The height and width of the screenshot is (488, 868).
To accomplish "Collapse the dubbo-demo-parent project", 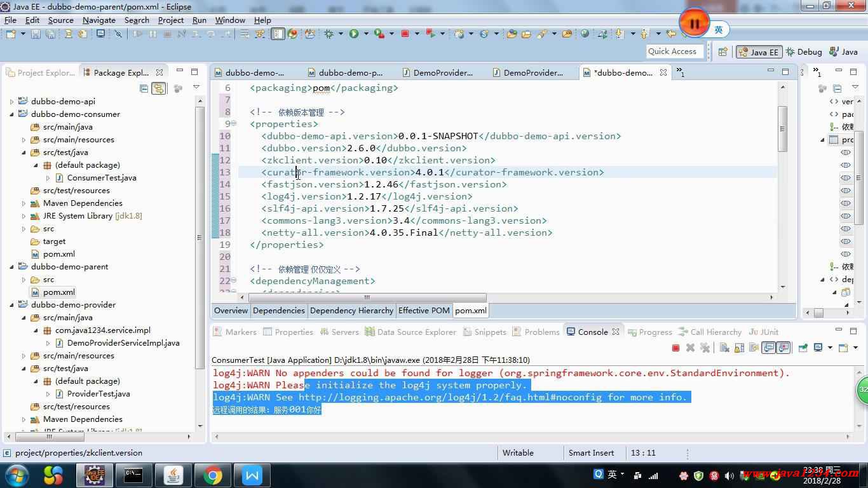I will 11,267.
